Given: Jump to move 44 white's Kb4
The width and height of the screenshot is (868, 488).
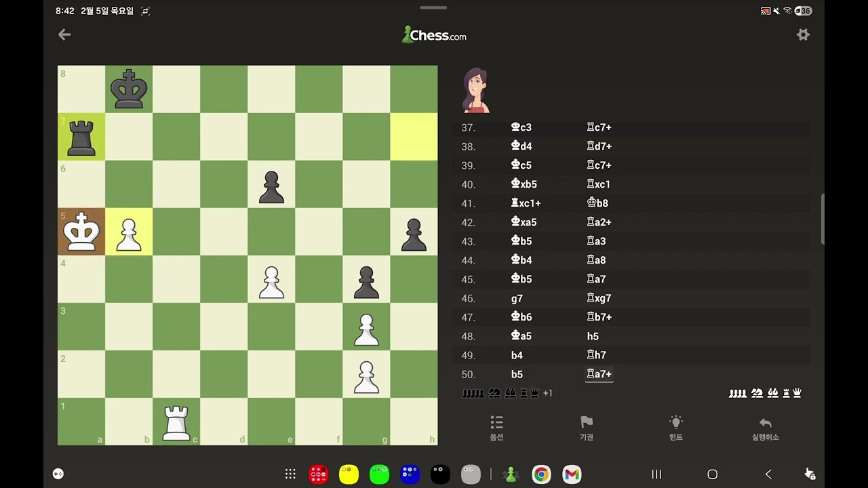Looking at the screenshot, I should click(x=521, y=260).
